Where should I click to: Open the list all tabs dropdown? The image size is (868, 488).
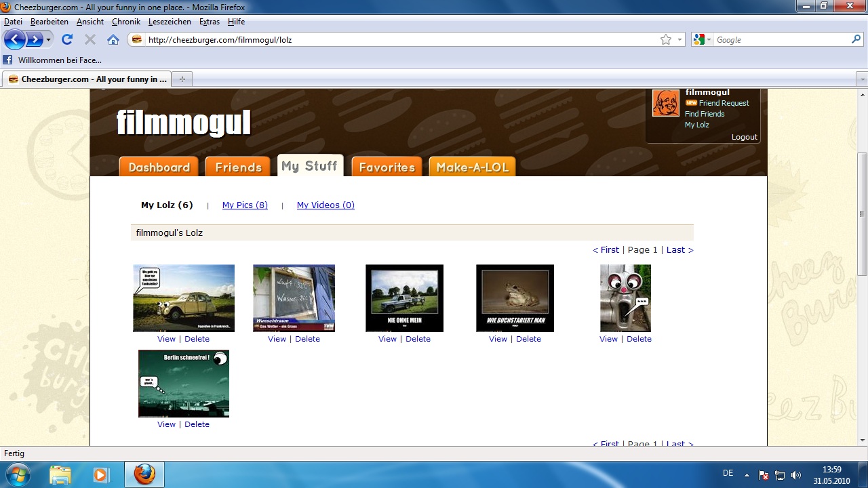[x=862, y=79]
